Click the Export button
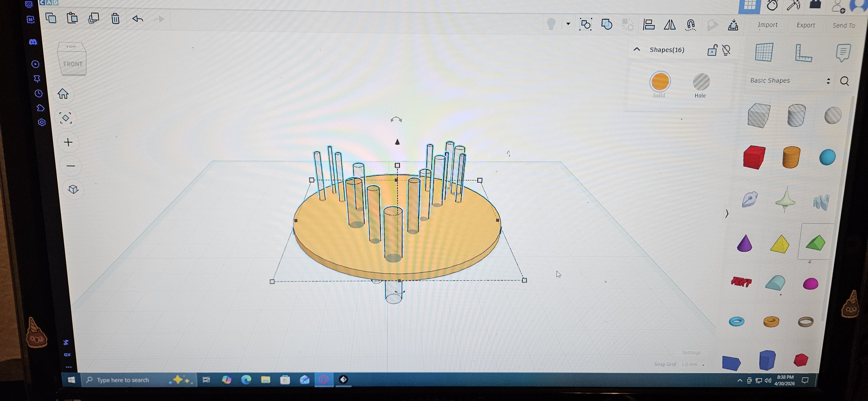Viewport: 868px width, 401px height. pos(806,25)
